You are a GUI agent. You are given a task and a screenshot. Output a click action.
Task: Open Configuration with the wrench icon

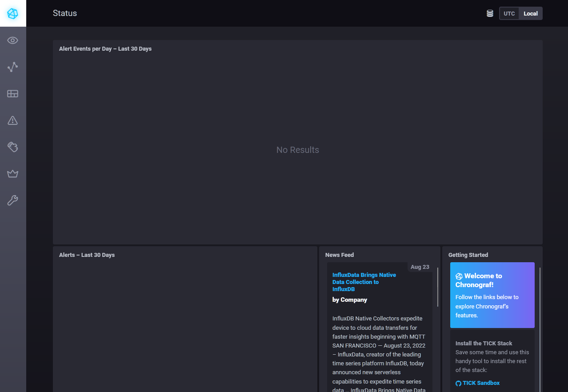[13, 200]
